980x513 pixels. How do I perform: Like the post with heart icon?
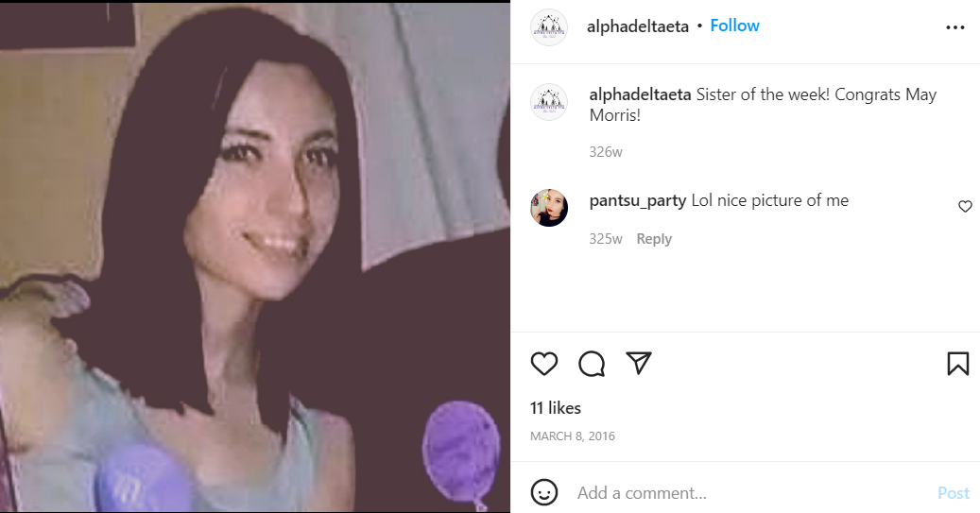click(543, 364)
